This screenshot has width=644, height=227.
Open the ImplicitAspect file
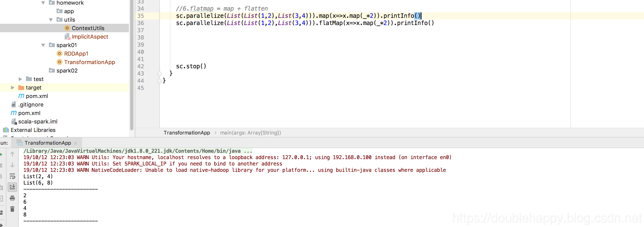tap(90, 37)
